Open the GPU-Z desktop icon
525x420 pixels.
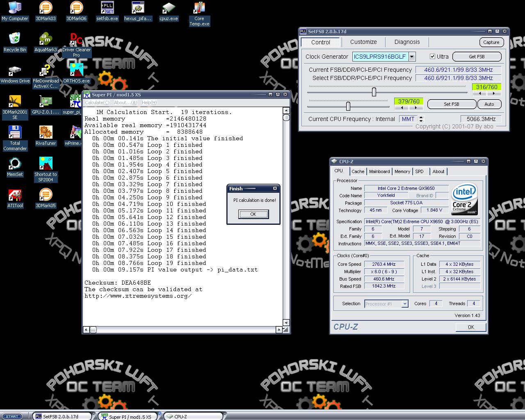[x=46, y=105]
